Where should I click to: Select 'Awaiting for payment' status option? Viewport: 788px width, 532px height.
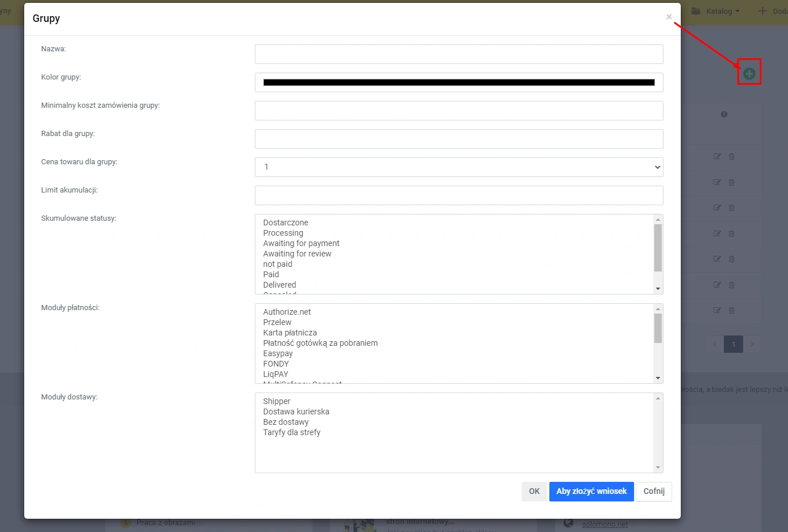coord(301,243)
